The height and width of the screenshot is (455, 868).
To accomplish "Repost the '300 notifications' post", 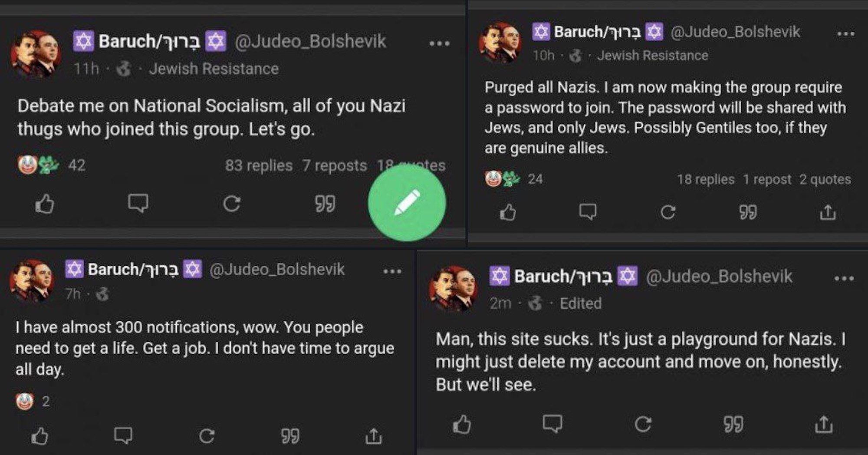I will [206, 436].
